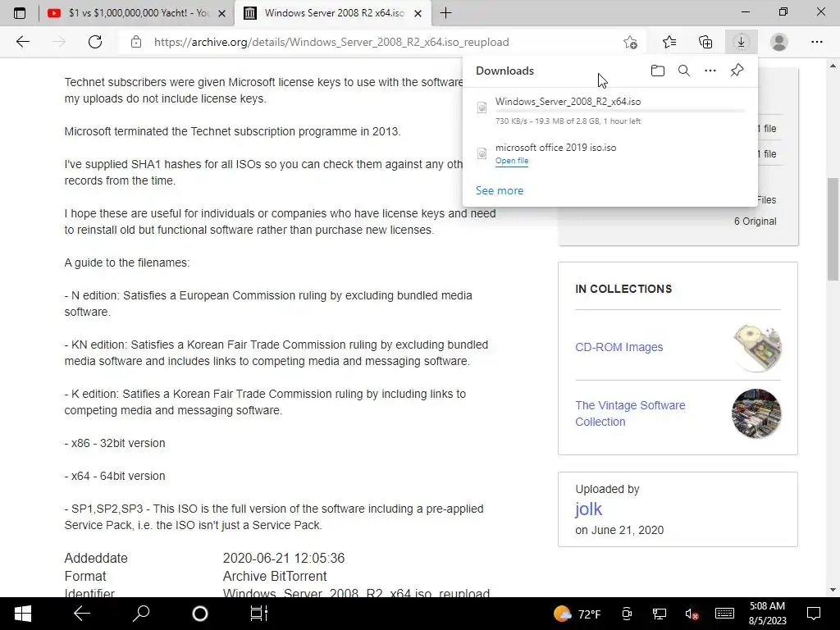This screenshot has width=840, height=630.
Task: Open more options in Downloads panel
Action: [x=710, y=71]
